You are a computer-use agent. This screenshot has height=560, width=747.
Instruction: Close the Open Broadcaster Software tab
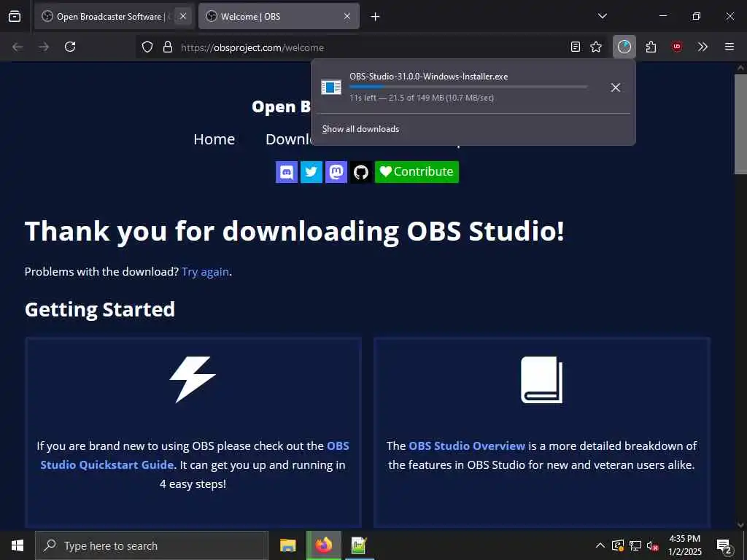(x=183, y=16)
